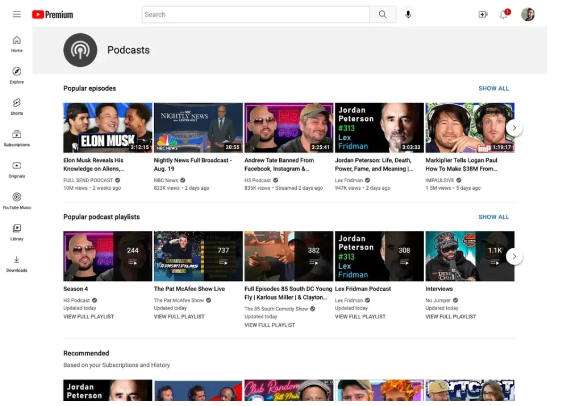Open Season 4 playlist thumbnail
565x406 pixels.
[108, 256]
